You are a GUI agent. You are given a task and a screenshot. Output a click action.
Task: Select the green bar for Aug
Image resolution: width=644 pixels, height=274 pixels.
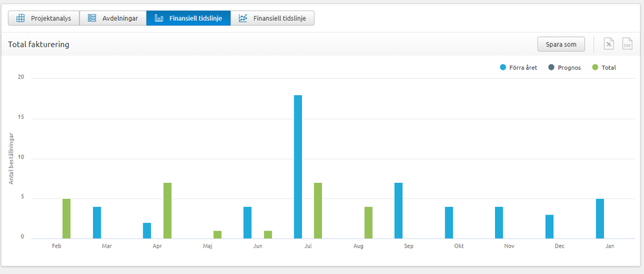[x=368, y=222]
